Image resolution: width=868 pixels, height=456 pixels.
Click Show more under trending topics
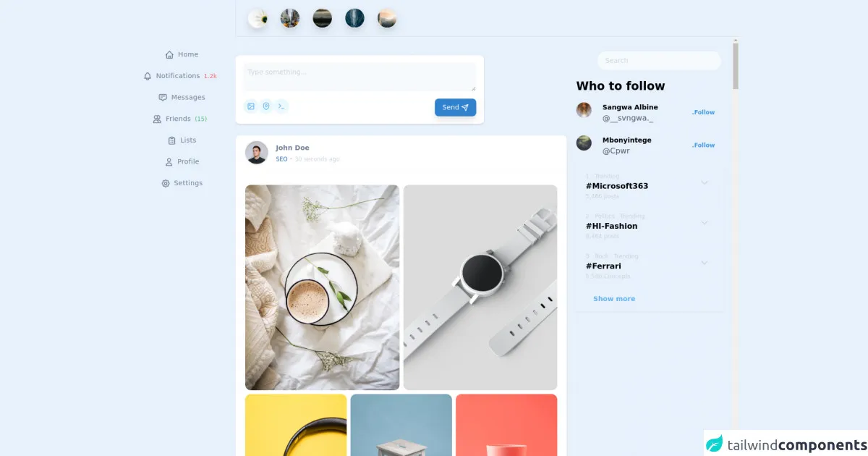[614, 298]
